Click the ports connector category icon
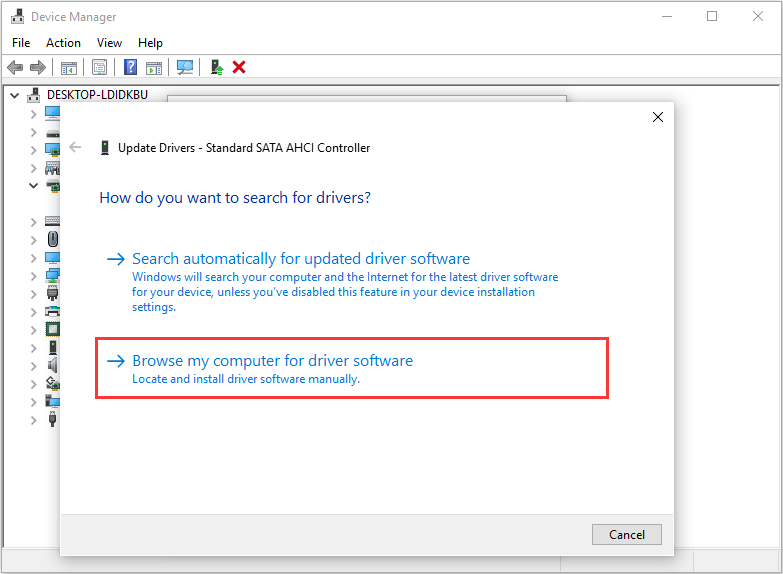Screen dimensions: 783x574 (52, 293)
